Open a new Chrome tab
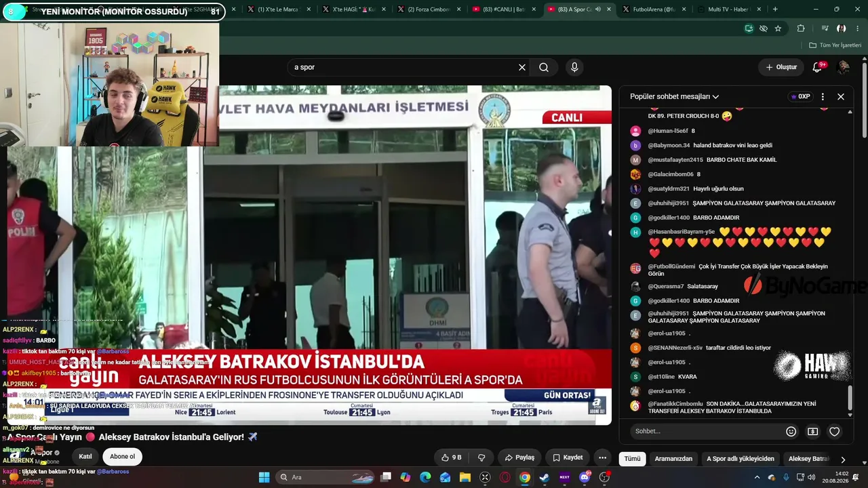The width and height of the screenshot is (868, 488). tap(775, 9)
